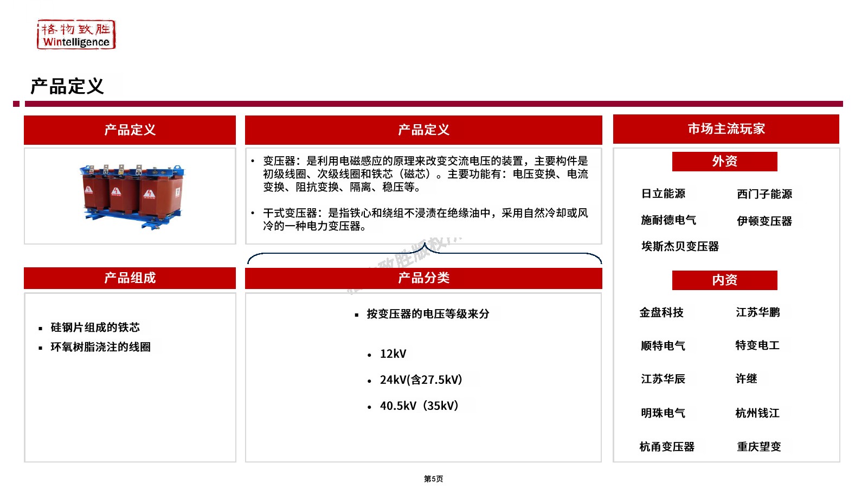Select the 产品分类 header
Screen dimensions: 868x488
(x=423, y=278)
